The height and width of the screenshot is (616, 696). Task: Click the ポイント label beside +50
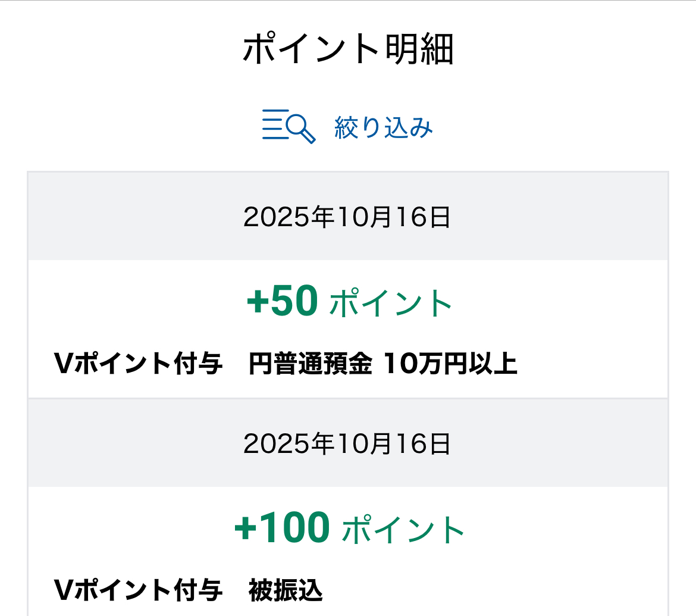391,303
